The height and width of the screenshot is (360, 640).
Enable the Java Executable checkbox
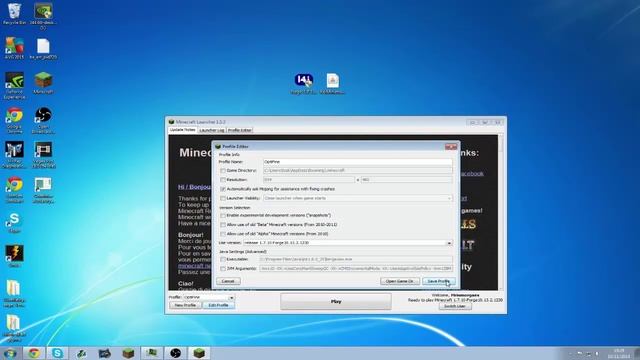click(223, 260)
